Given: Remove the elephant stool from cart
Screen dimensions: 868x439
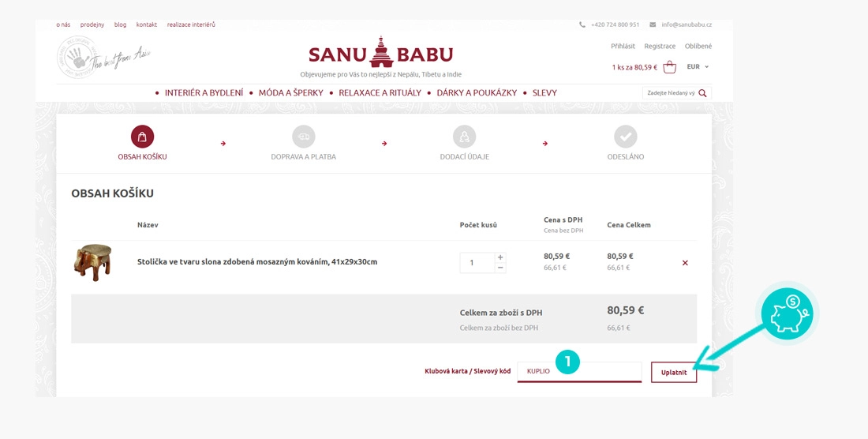Looking at the screenshot, I should click(x=685, y=263).
